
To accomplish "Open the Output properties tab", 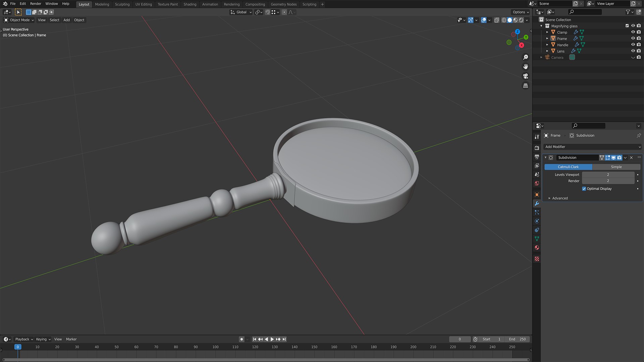I will pos(537,157).
